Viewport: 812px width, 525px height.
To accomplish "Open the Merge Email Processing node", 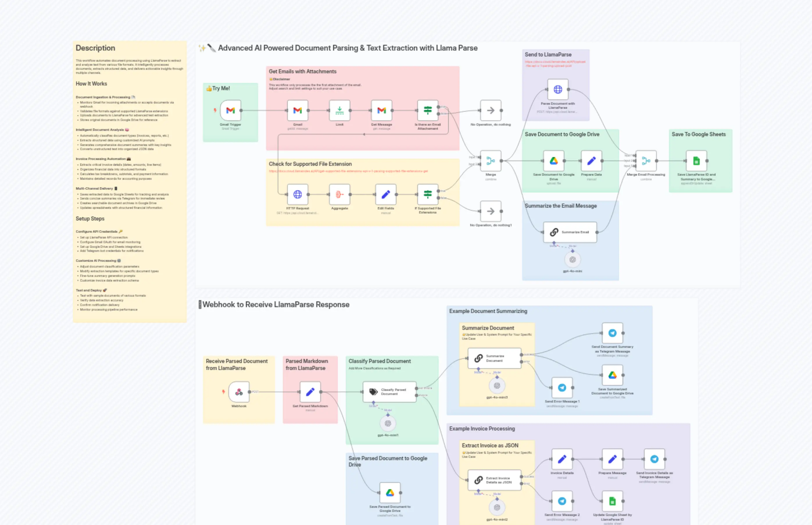I will click(646, 160).
